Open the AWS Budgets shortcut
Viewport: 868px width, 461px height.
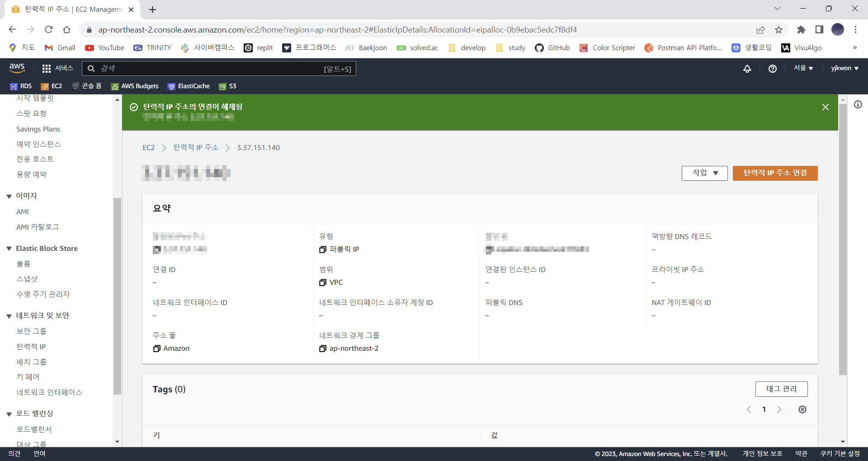(x=135, y=86)
